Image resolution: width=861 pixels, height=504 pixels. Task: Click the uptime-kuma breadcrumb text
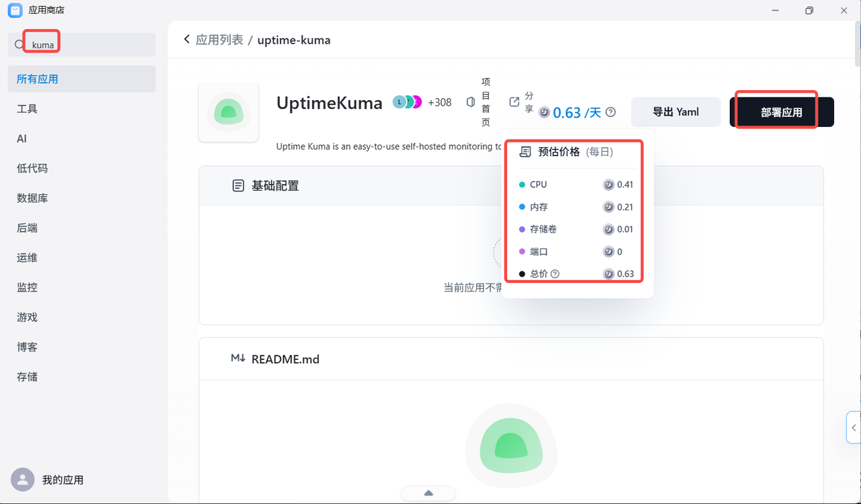pos(294,40)
